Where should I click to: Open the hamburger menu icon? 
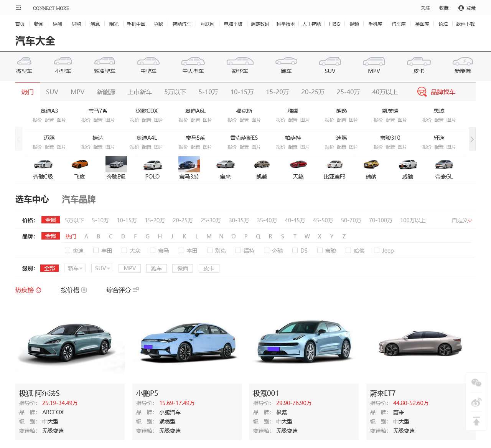(x=18, y=8)
